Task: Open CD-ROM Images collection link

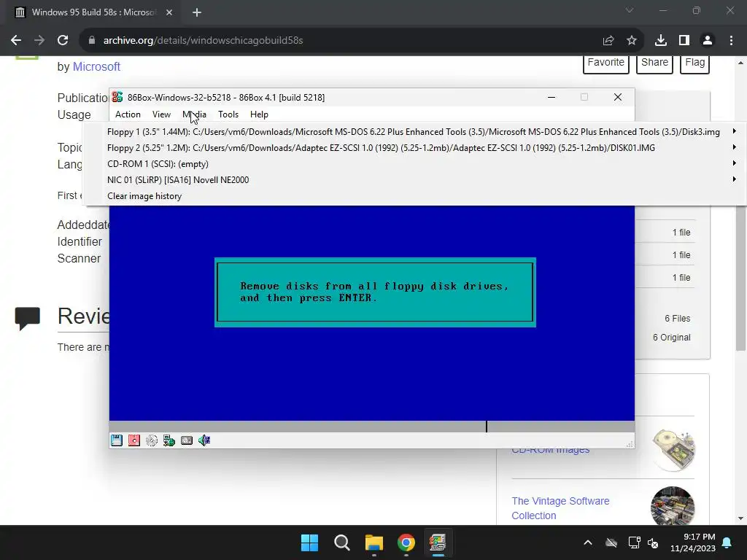Action: [551, 450]
